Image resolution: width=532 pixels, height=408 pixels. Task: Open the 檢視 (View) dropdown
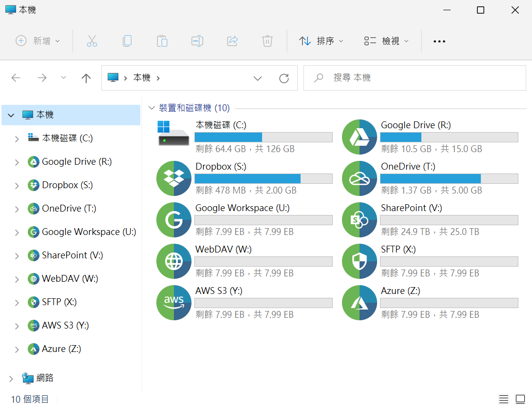tap(386, 41)
